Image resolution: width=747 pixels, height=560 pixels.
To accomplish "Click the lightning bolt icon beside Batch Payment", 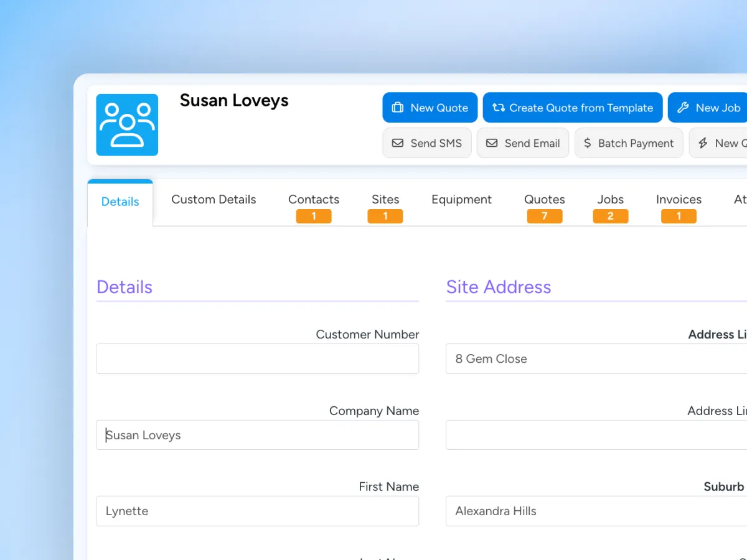I will (x=703, y=143).
